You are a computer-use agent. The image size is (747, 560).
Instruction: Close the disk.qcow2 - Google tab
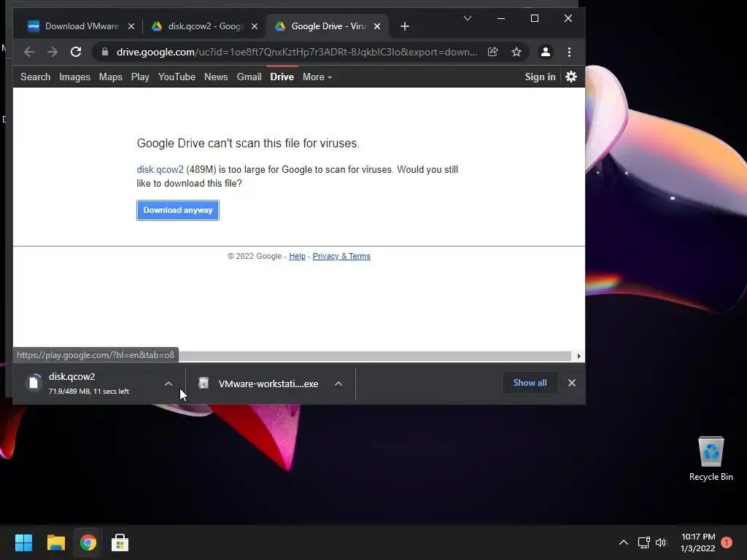point(255,26)
